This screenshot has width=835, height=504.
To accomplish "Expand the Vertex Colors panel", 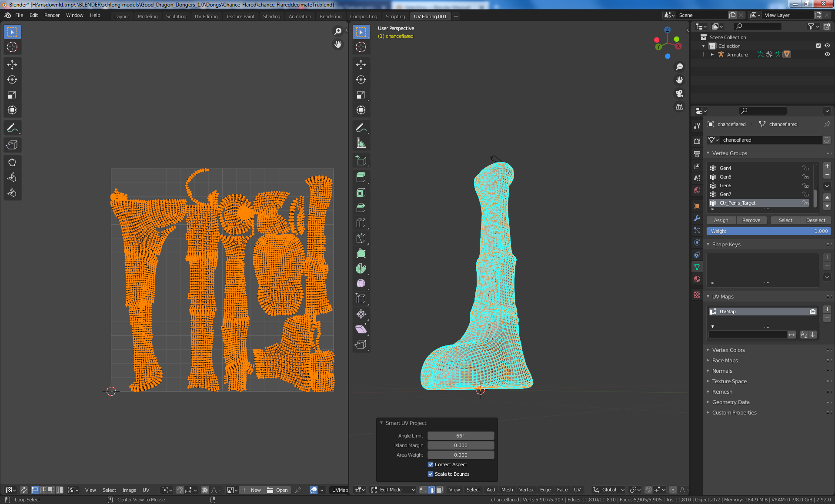I will click(708, 350).
